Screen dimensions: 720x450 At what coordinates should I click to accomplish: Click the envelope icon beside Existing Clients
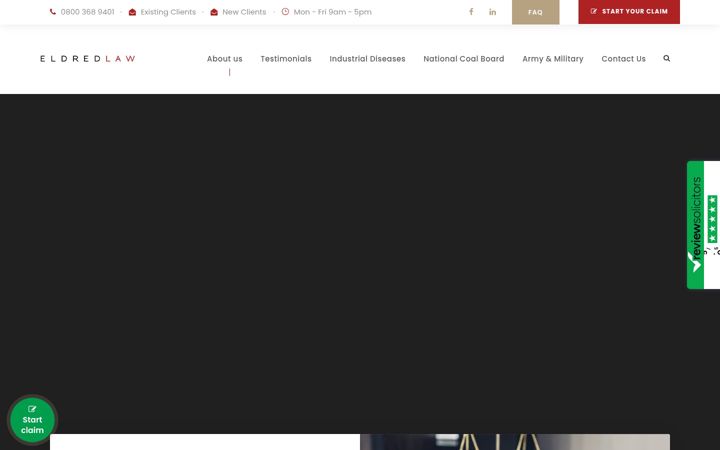[132, 12]
